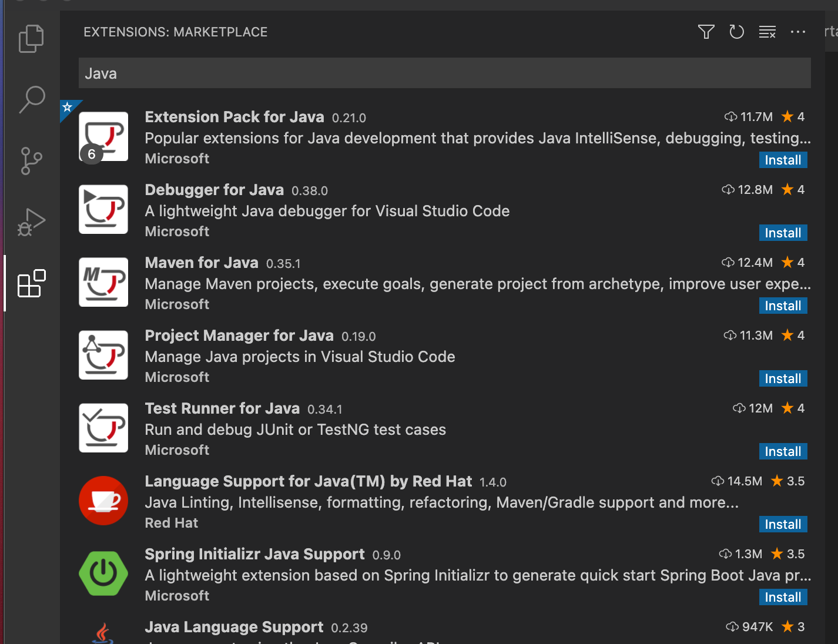
Task: Open Project Manager for Java details
Action: pyautogui.click(x=239, y=336)
